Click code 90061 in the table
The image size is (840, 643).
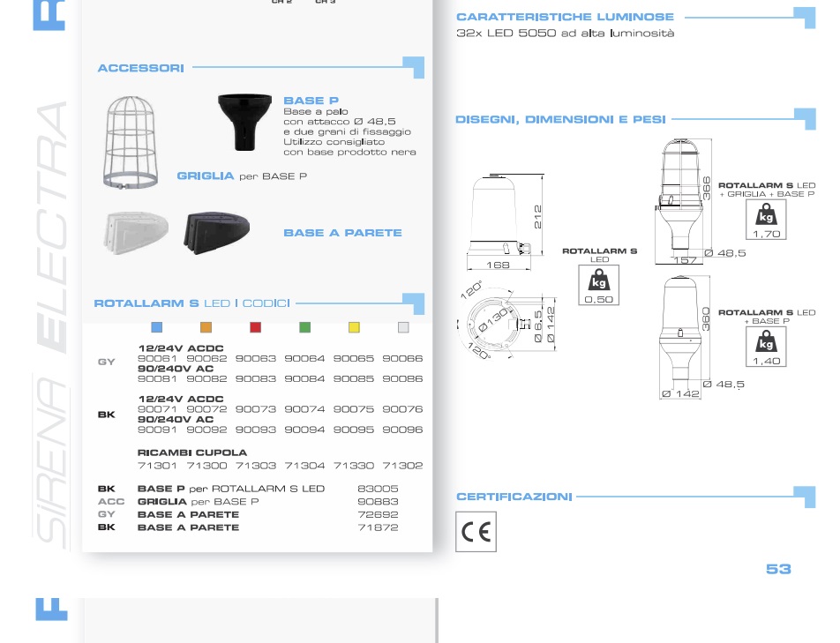pyautogui.click(x=157, y=358)
